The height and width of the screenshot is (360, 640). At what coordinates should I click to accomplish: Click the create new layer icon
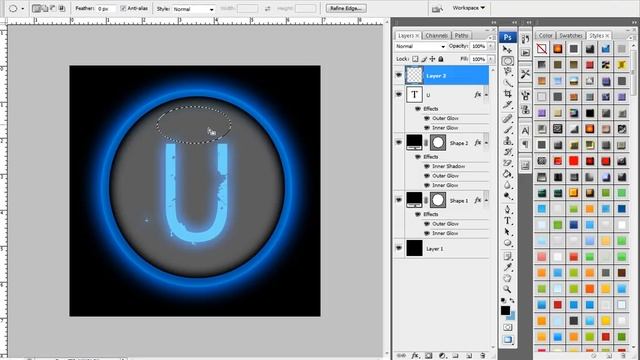point(469,356)
